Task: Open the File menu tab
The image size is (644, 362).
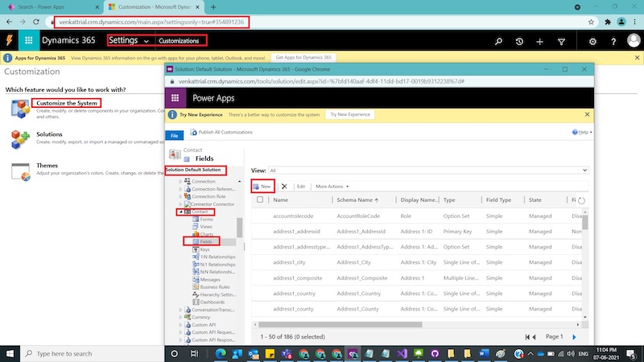Action: click(175, 135)
